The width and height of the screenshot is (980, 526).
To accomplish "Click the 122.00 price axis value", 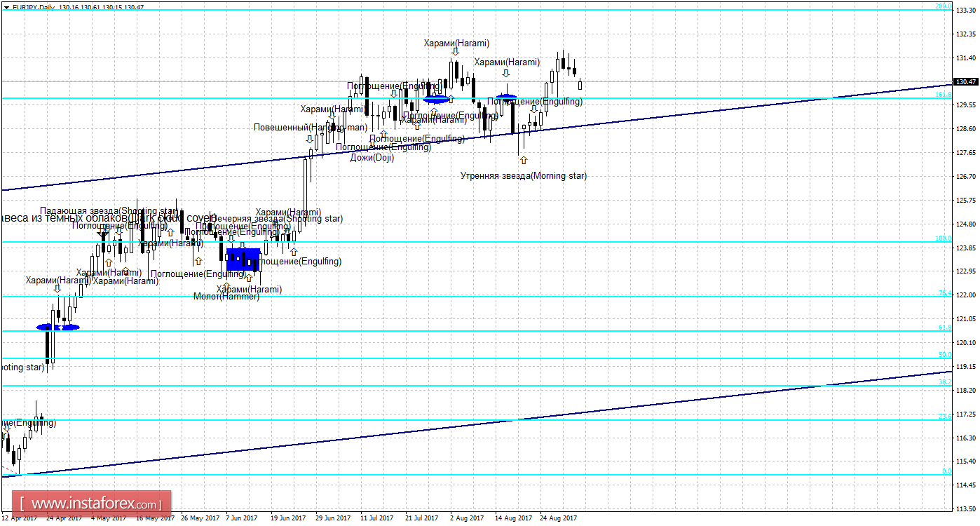I will click(966, 295).
